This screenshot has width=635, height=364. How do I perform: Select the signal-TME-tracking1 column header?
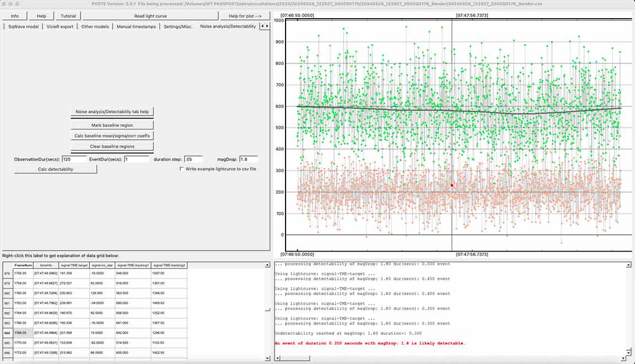133,265
